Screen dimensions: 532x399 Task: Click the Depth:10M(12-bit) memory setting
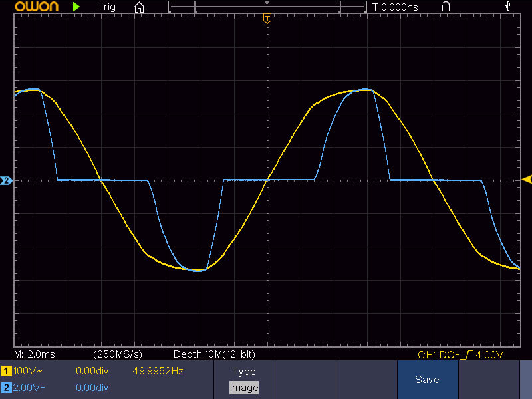(213, 354)
